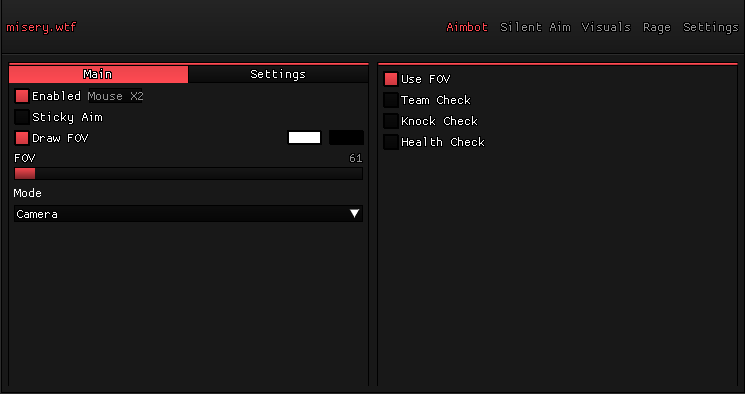Open the Visuals tab

(x=606, y=27)
